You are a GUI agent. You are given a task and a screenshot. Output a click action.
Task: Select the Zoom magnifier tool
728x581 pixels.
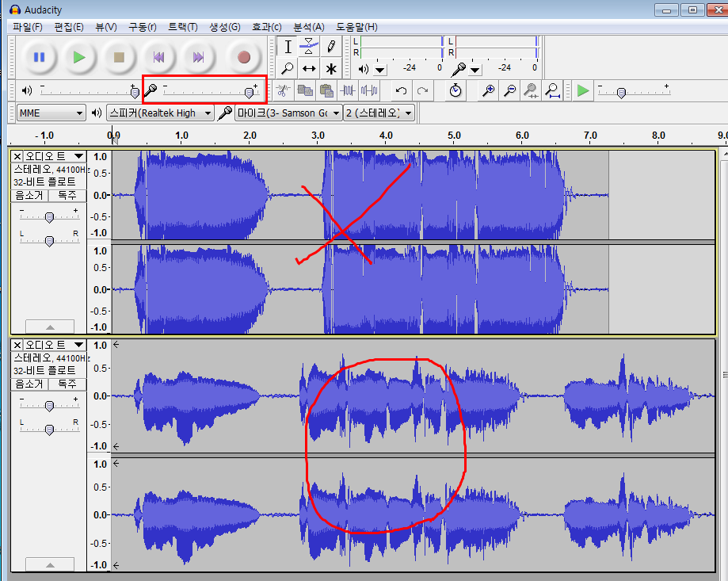pos(288,69)
